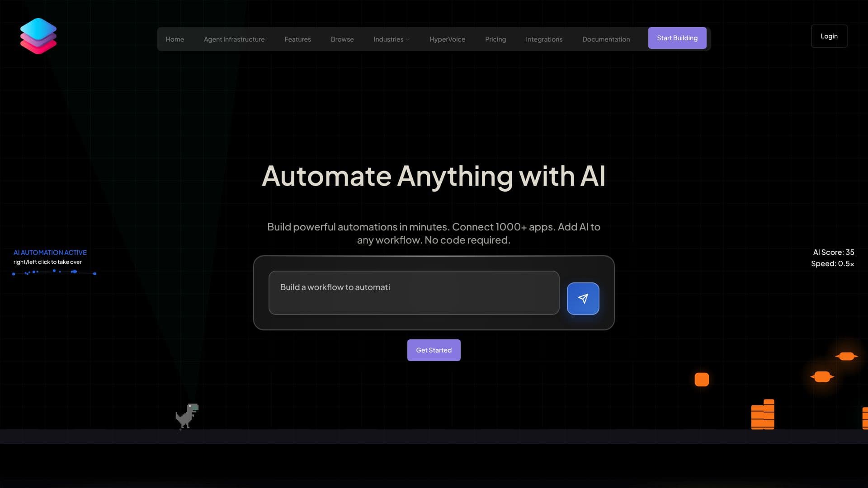Click the pixel dinosaur character

pyautogui.click(x=187, y=416)
